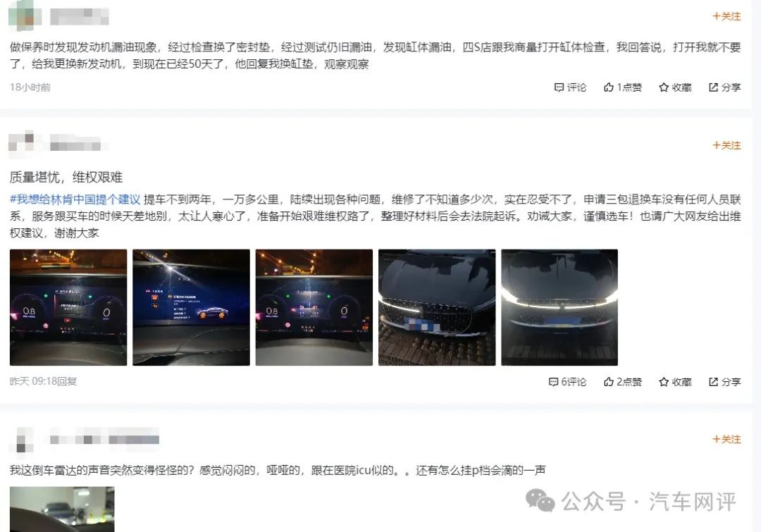Open the third dashboard photo thumbnail
The image size is (761, 532).
pyautogui.click(x=314, y=307)
